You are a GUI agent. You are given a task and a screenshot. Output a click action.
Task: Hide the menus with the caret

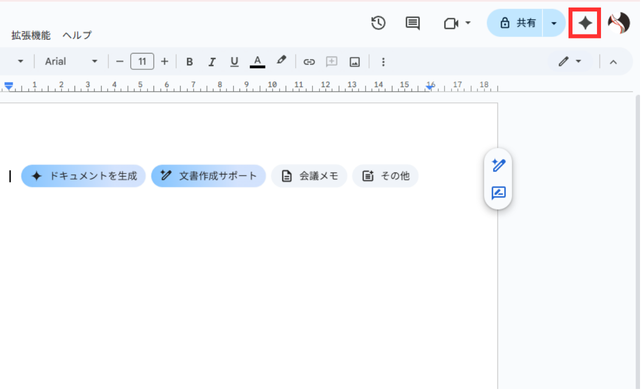point(613,62)
